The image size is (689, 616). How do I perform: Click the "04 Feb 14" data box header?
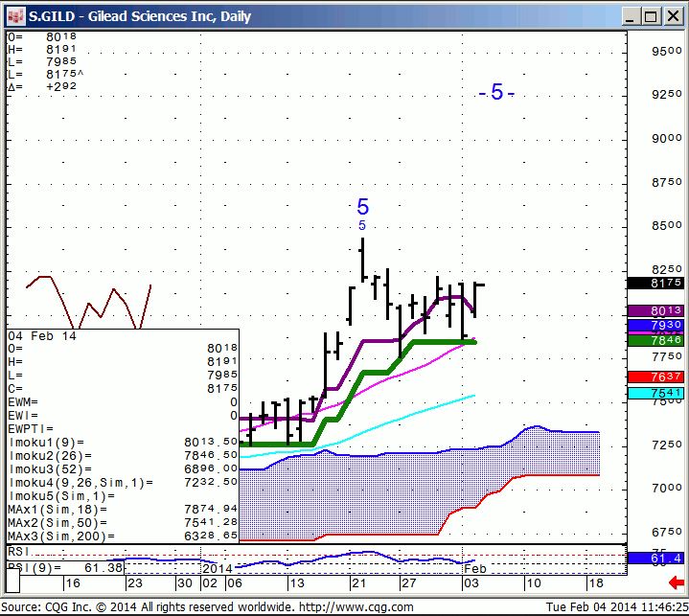tap(42, 336)
